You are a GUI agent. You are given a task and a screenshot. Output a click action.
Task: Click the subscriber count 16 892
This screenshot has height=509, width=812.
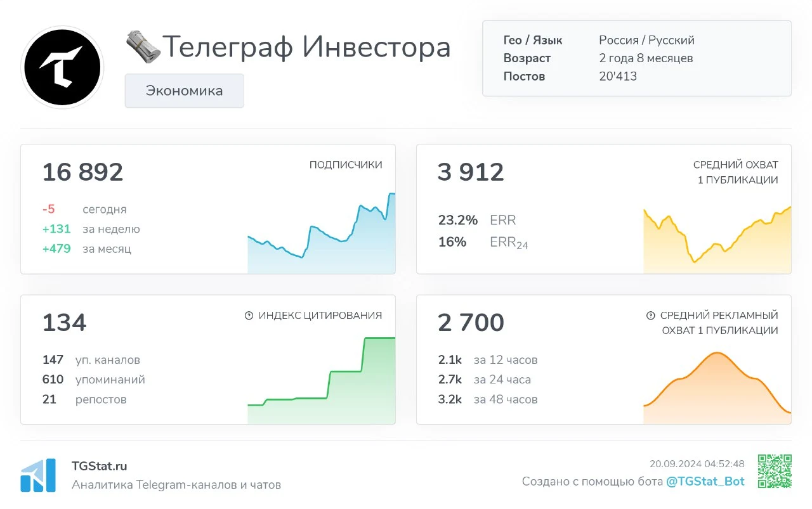click(x=82, y=172)
